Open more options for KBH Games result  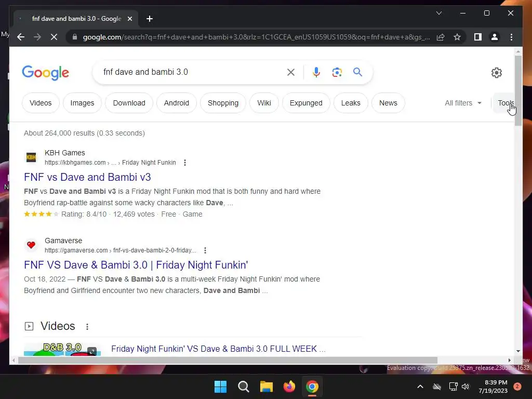pyautogui.click(x=185, y=163)
